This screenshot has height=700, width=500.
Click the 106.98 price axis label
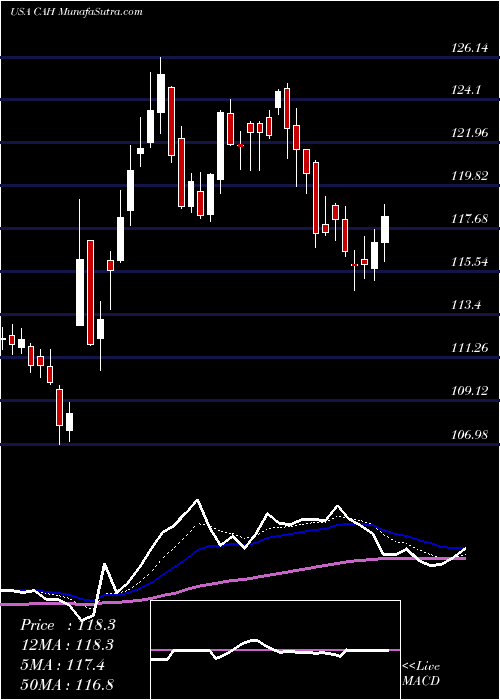470,434
